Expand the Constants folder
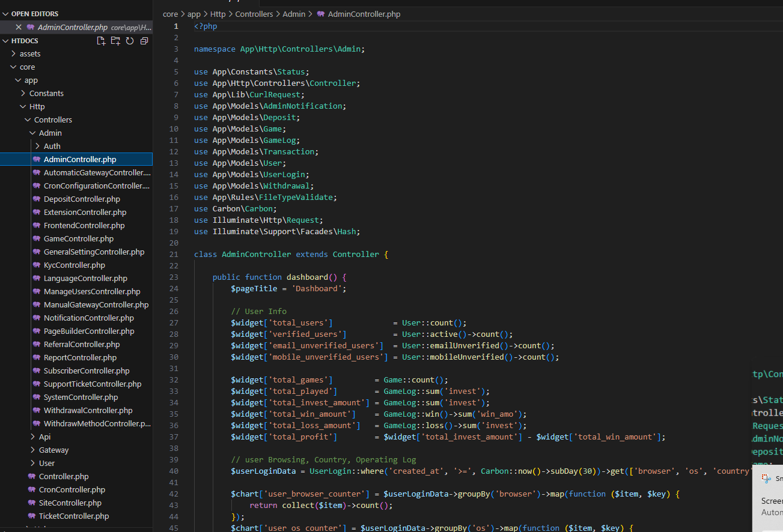 46,93
